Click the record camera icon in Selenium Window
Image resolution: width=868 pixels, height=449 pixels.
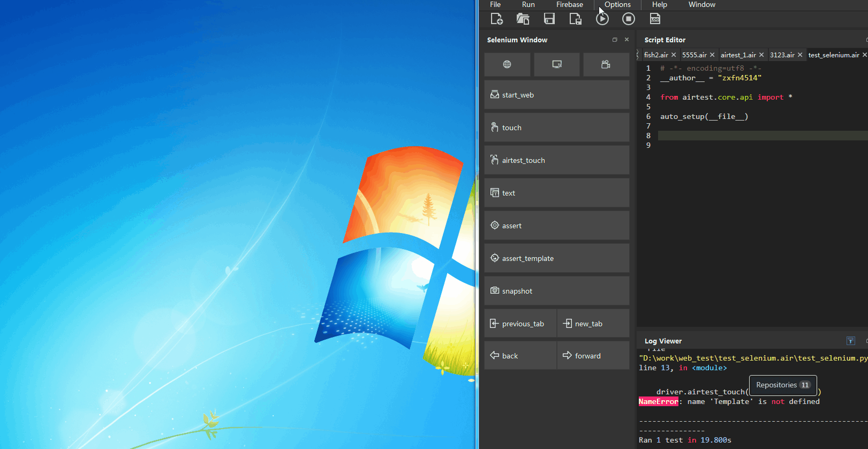tap(606, 64)
